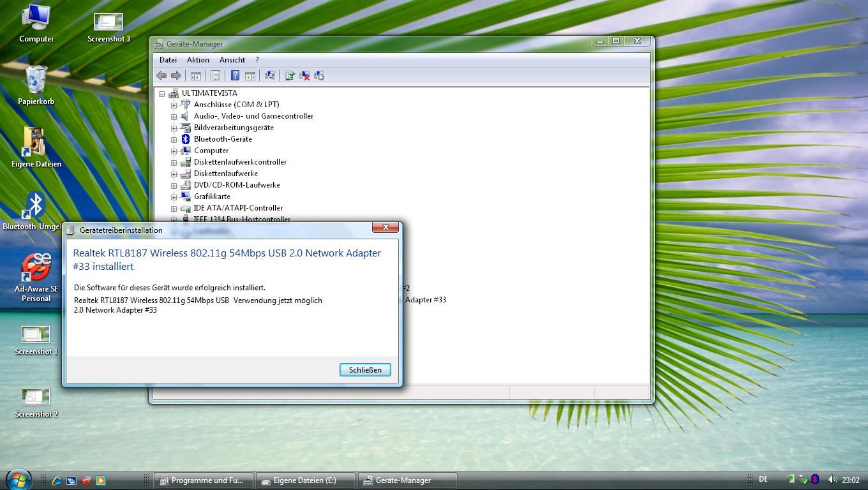
Task: Open Screenshot 2 desktop icon
Action: pos(36,403)
